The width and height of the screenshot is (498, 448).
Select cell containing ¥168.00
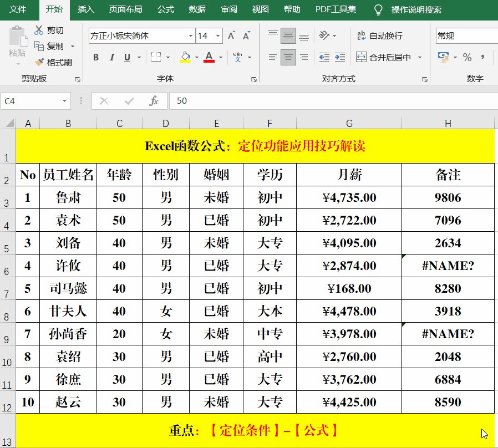click(349, 288)
